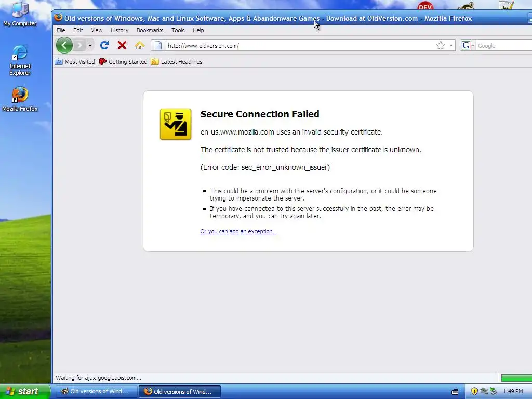Reload the current page
532x399 pixels.
coord(104,45)
